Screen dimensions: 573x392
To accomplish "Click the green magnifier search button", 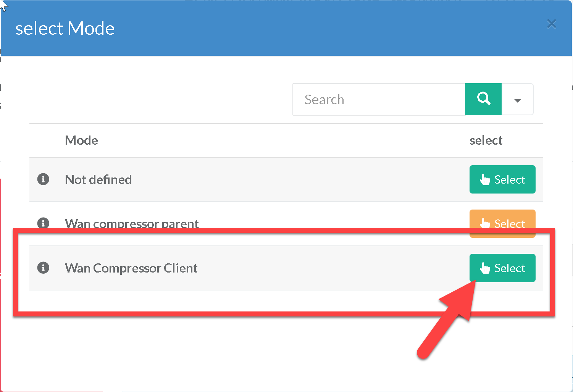I will pos(483,99).
